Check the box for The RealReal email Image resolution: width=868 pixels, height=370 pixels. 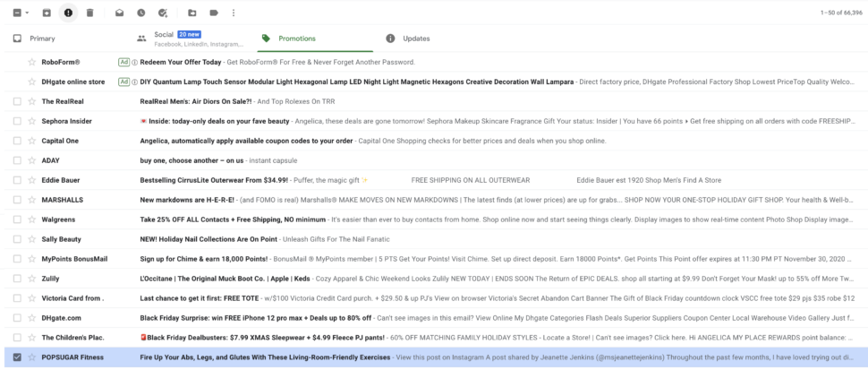pyautogui.click(x=17, y=101)
